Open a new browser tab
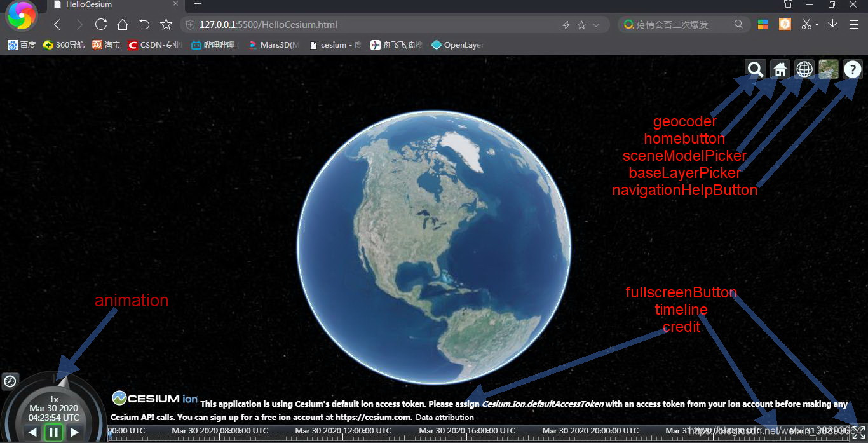The height and width of the screenshot is (443, 868). (198, 4)
